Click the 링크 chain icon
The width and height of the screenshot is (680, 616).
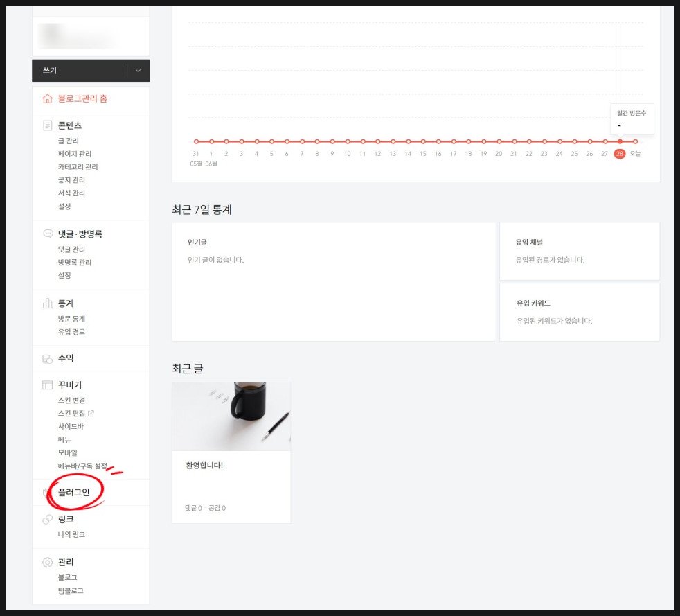tap(47, 519)
